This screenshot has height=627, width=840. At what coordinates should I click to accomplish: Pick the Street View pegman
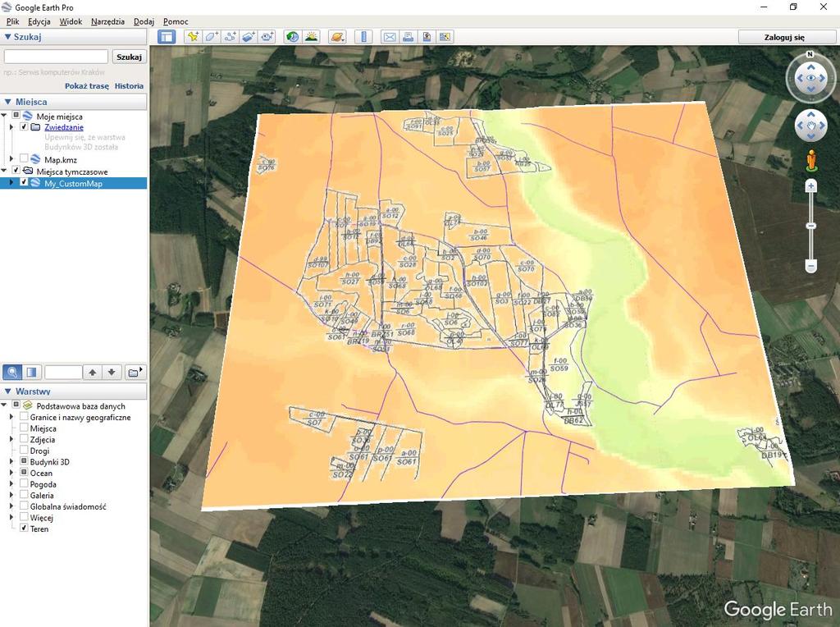click(811, 161)
